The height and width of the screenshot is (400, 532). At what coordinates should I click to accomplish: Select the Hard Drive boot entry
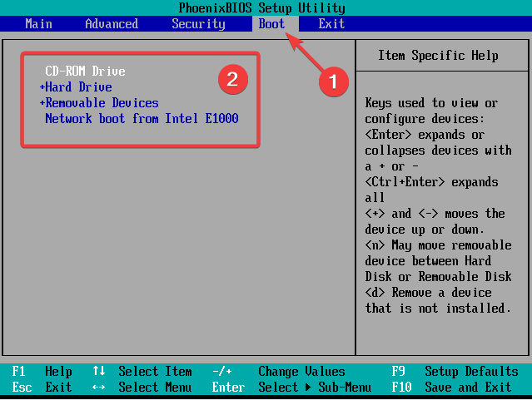79,87
